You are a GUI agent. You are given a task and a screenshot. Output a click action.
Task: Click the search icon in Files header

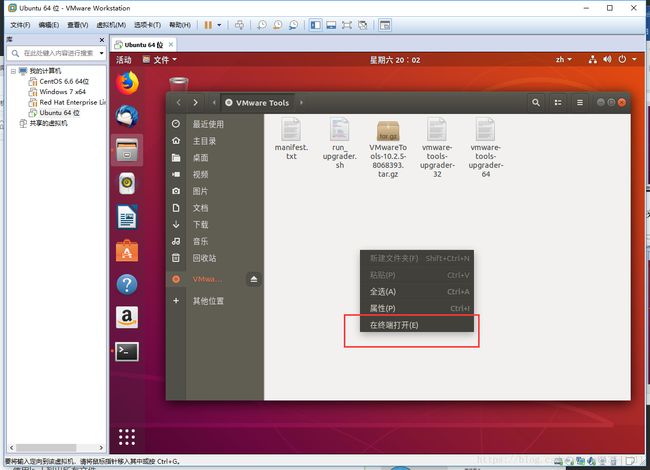(x=536, y=102)
